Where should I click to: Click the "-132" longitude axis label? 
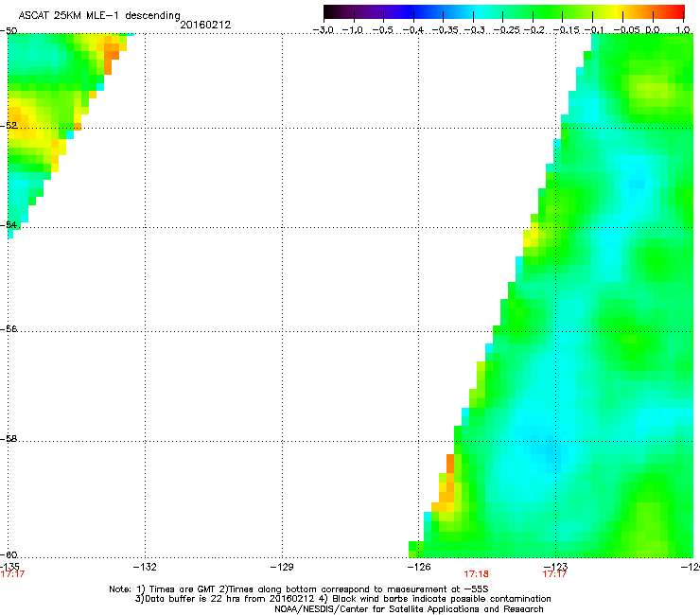click(145, 567)
